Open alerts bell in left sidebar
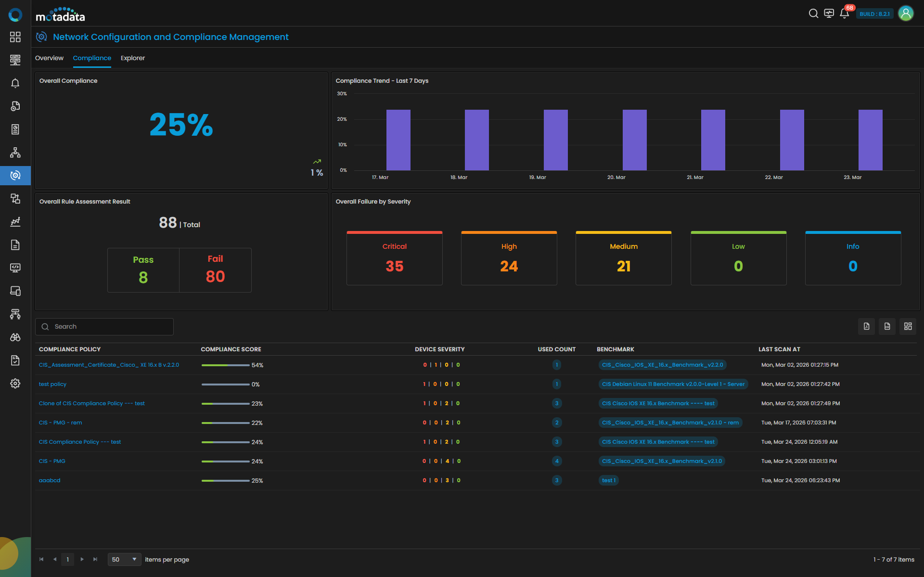This screenshot has width=924, height=577. pos(15,83)
